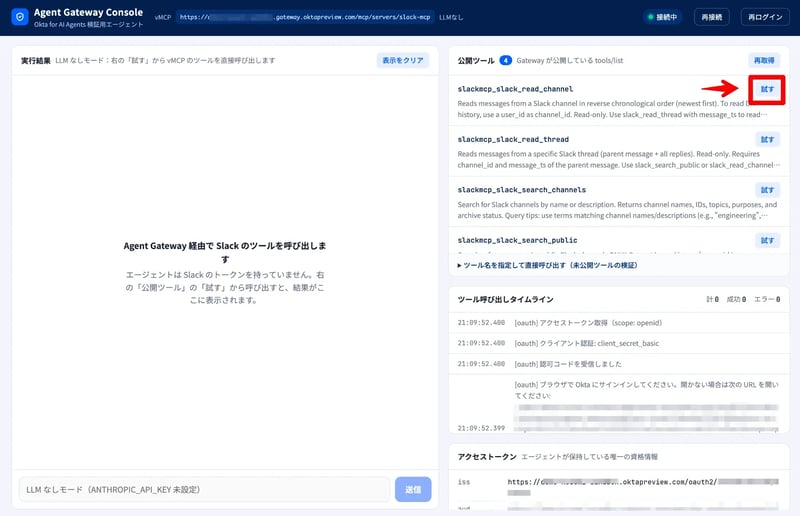
Task: Click the slack_search_channels tool description text
Action: [617, 210]
